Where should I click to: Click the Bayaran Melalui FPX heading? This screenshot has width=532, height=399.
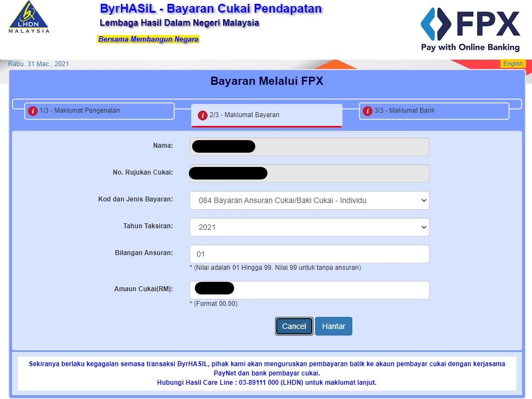pyautogui.click(x=267, y=81)
